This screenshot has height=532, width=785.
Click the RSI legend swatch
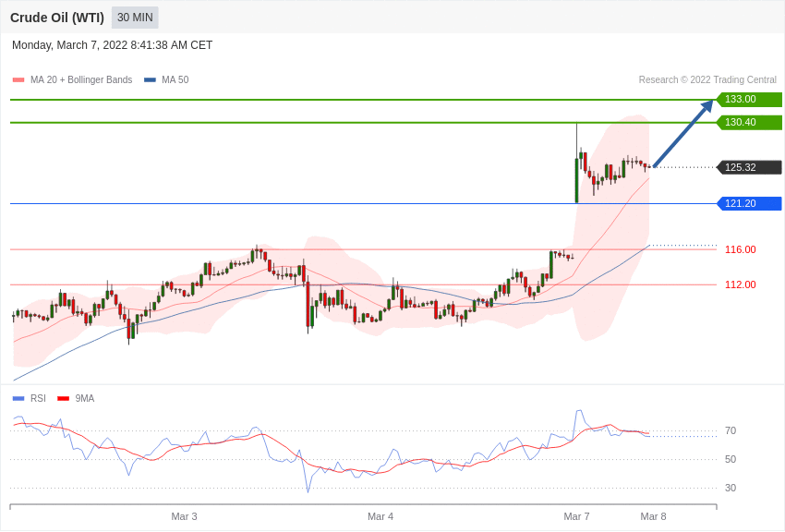[18, 399]
